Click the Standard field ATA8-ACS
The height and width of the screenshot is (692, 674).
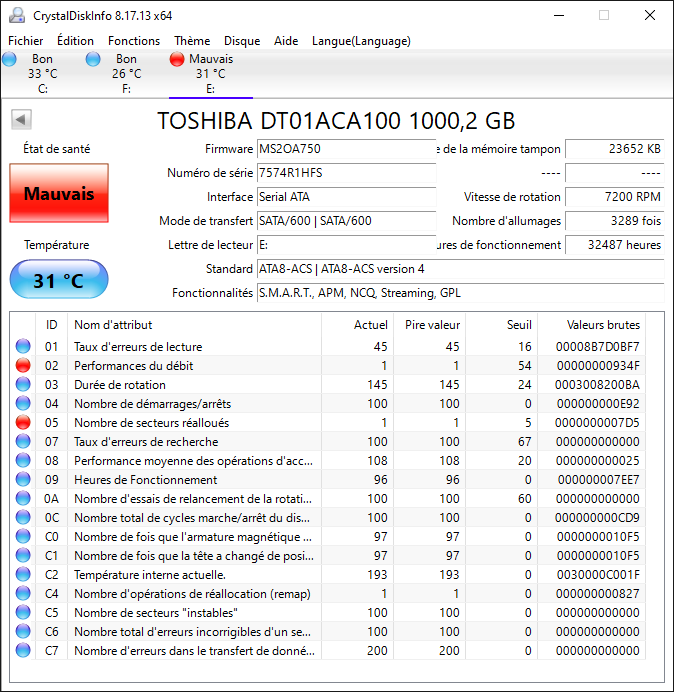click(460, 269)
